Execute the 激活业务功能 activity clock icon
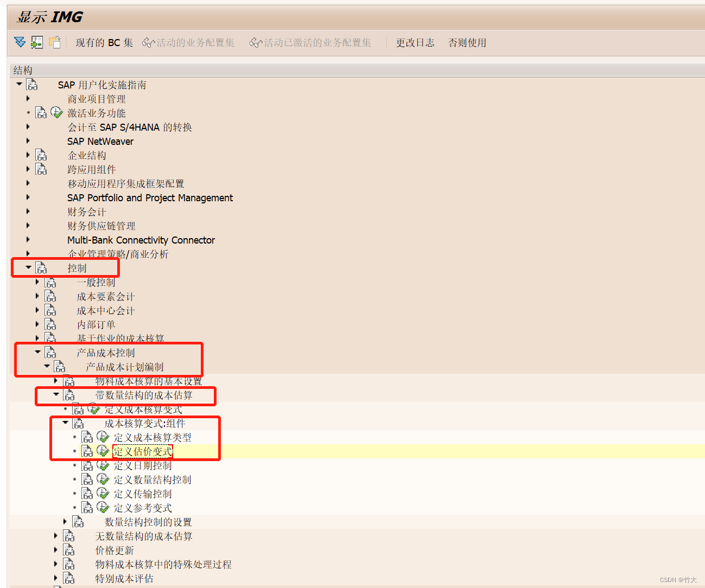Screen dimensions: 705x588 [56, 112]
